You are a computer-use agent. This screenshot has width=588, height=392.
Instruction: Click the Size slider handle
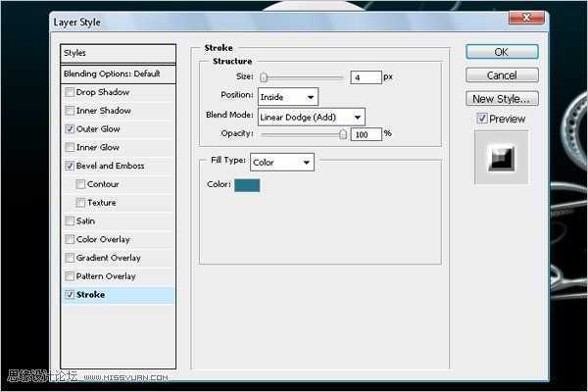point(264,77)
